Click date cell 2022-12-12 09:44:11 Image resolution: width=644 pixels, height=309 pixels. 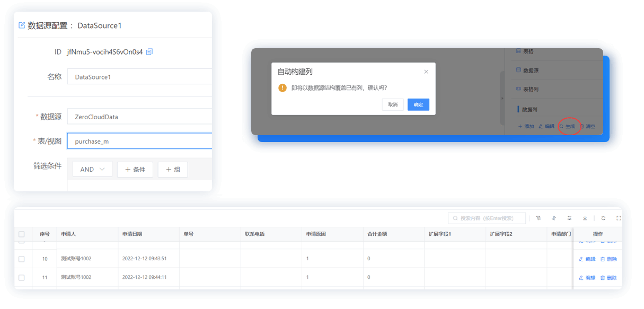145,278
